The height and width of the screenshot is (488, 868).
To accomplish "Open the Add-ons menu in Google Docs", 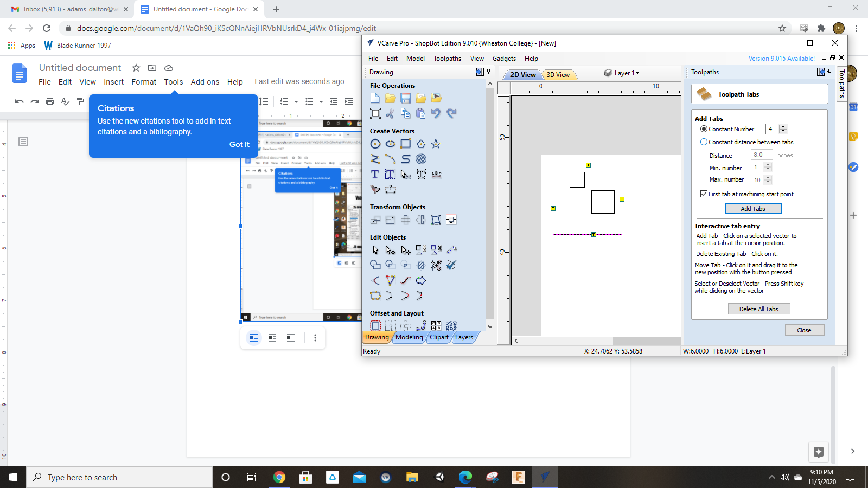I will coord(205,82).
